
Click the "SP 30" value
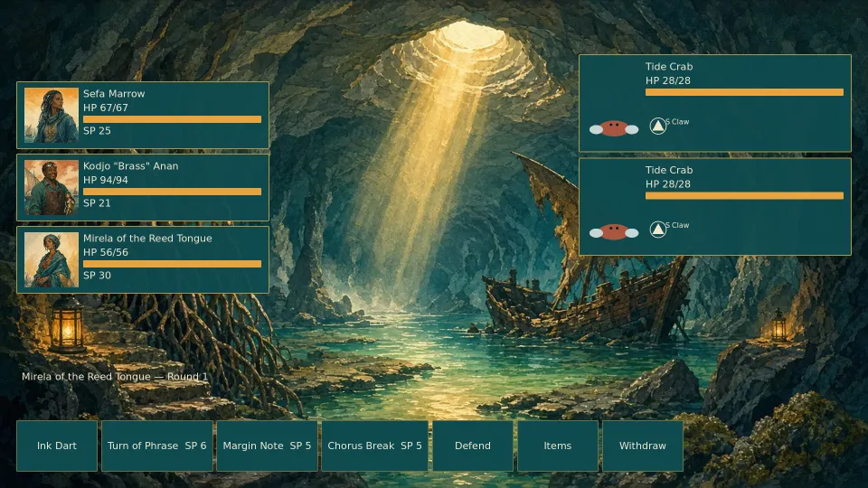[97, 276]
